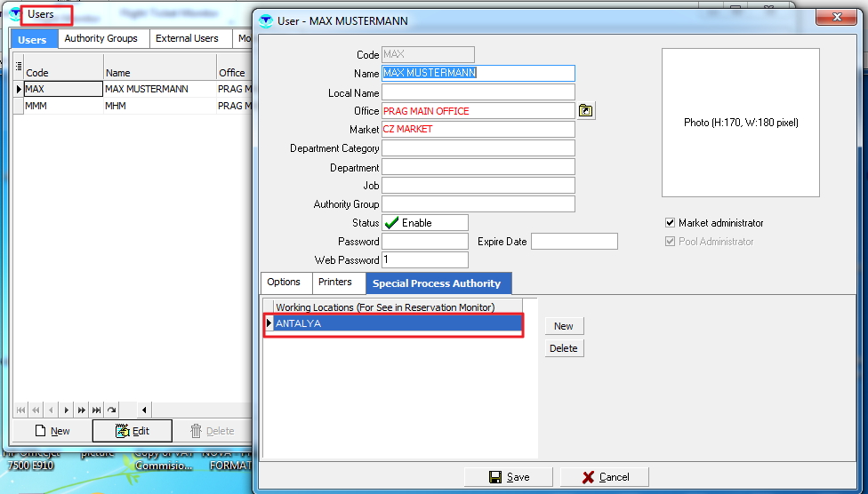Save the user record
Image resolution: width=868 pixels, height=494 pixels.
pyautogui.click(x=509, y=477)
